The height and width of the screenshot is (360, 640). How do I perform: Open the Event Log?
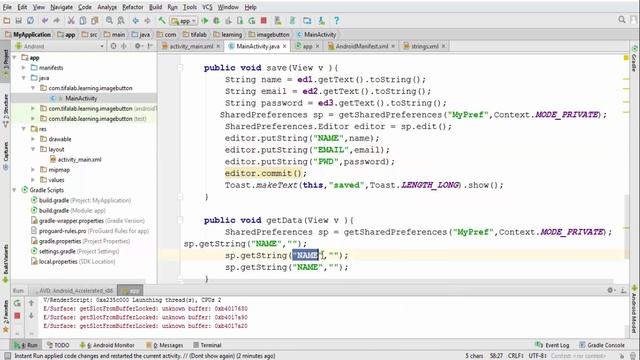click(x=552, y=345)
